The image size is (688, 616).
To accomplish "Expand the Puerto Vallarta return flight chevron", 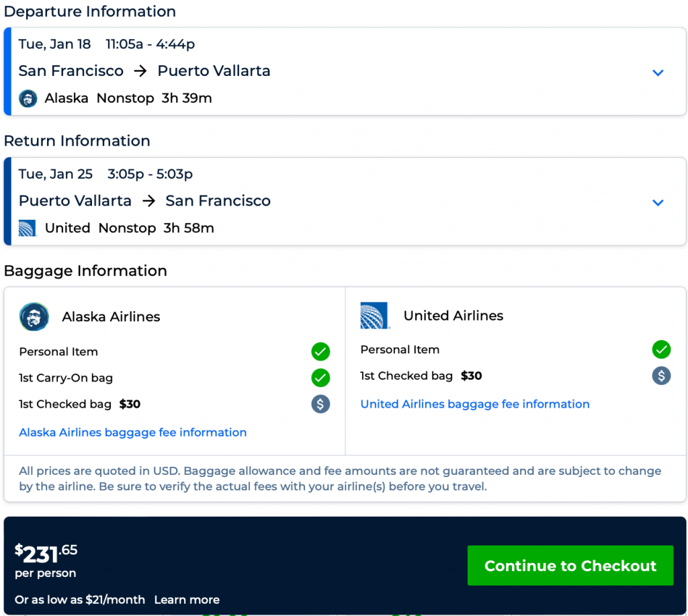I will [658, 202].
